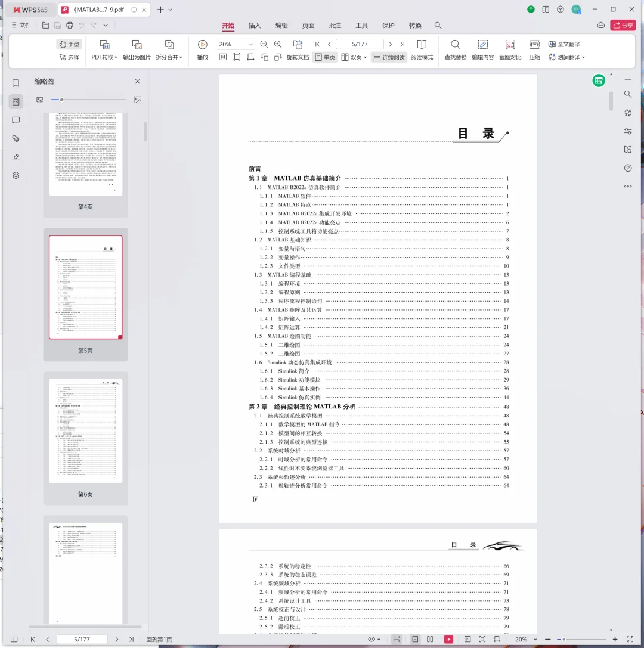Open the 编辑内容 edit content tool

coord(483,50)
